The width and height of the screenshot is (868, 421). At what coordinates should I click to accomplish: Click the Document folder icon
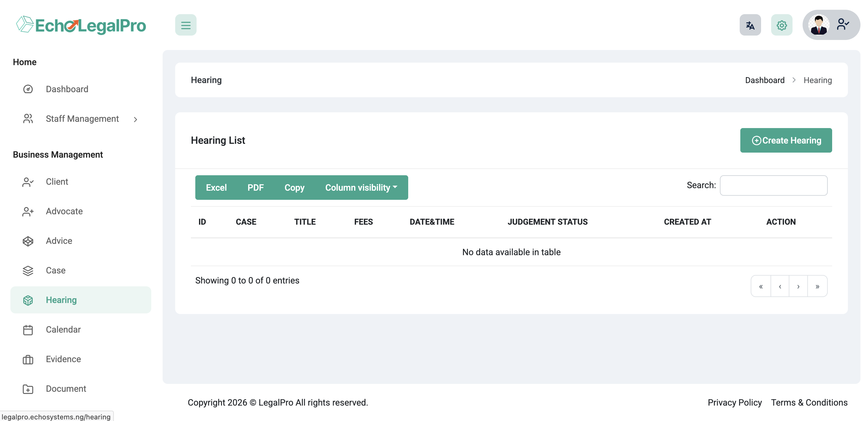(28, 389)
